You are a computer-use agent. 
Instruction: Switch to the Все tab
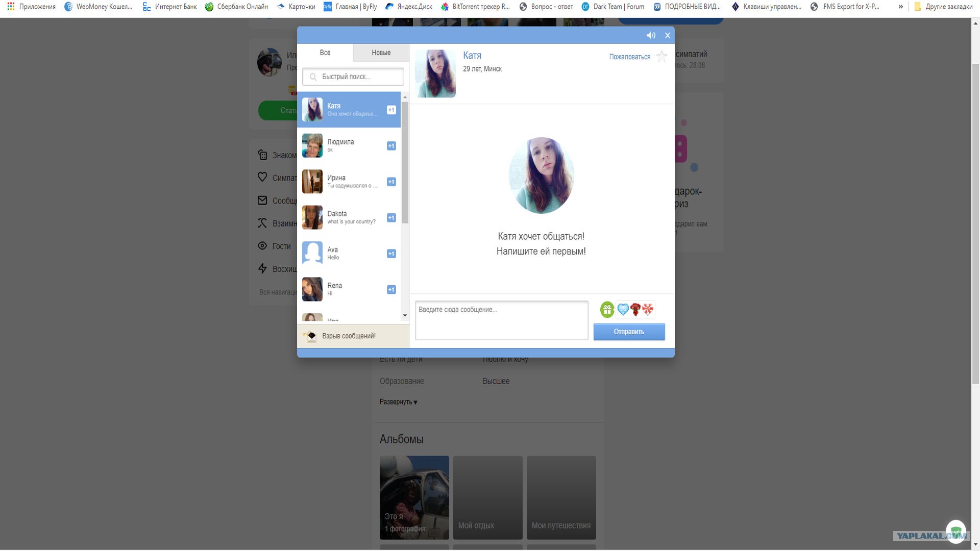click(x=325, y=53)
